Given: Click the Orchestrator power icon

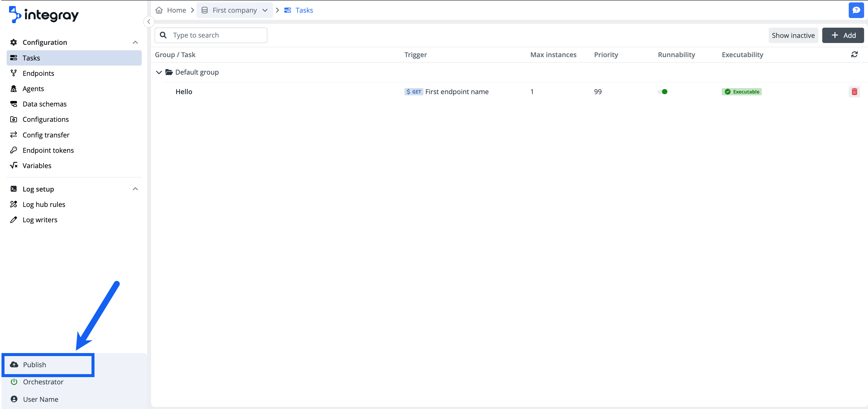Looking at the screenshot, I should [x=14, y=382].
